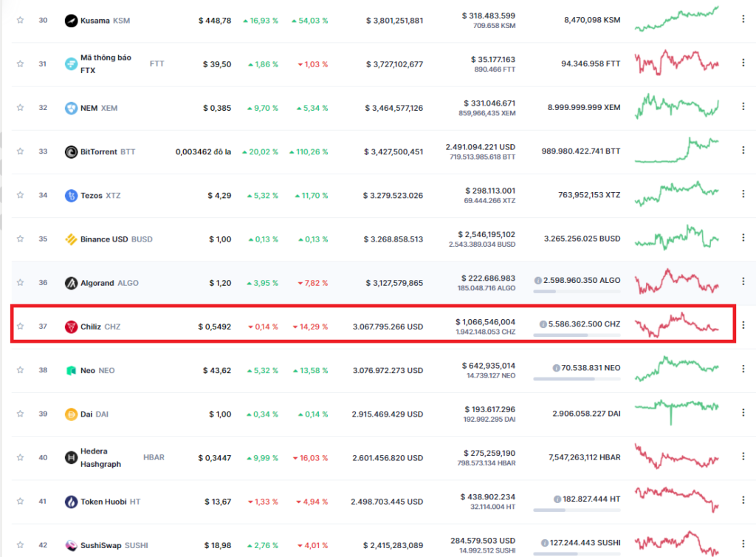Star BitTorrent in the watchlist
Image resolution: width=756 pixels, height=557 pixels.
pos(20,151)
